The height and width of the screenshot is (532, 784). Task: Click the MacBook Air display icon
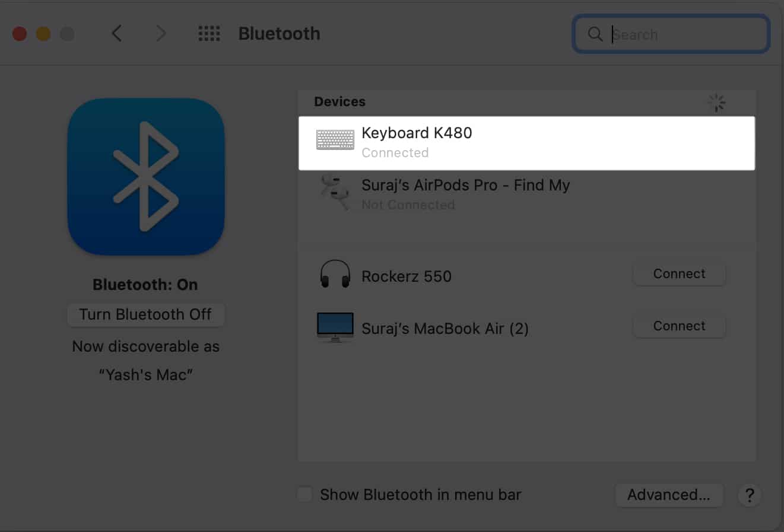coord(335,327)
